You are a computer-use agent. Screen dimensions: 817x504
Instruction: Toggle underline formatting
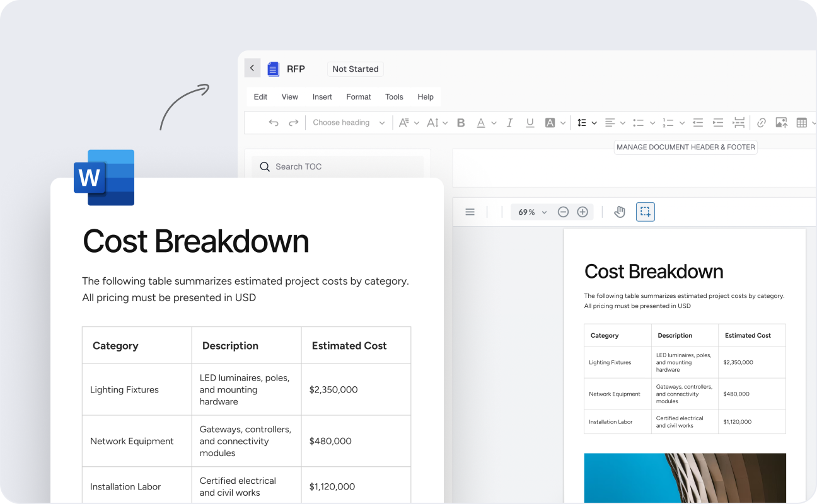(x=530, y=123)
